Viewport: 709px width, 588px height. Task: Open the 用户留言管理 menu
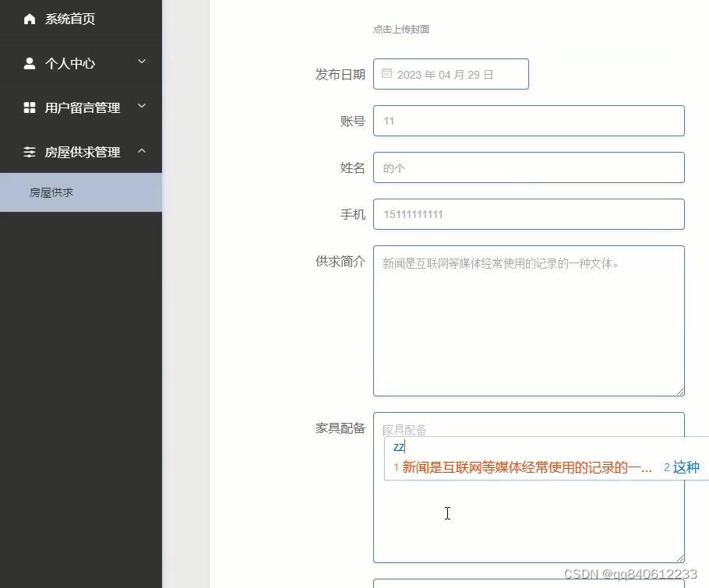click(x=81, y=107)
